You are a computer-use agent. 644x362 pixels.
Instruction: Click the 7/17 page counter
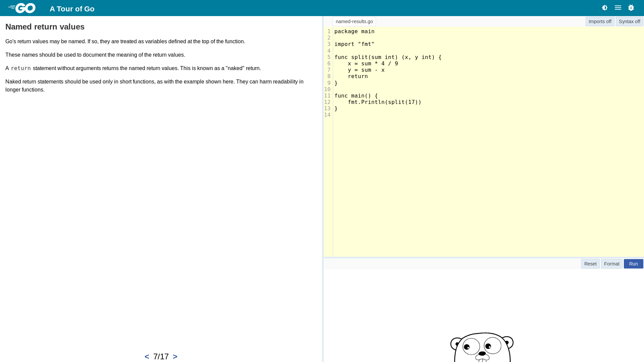click(161, 356)
